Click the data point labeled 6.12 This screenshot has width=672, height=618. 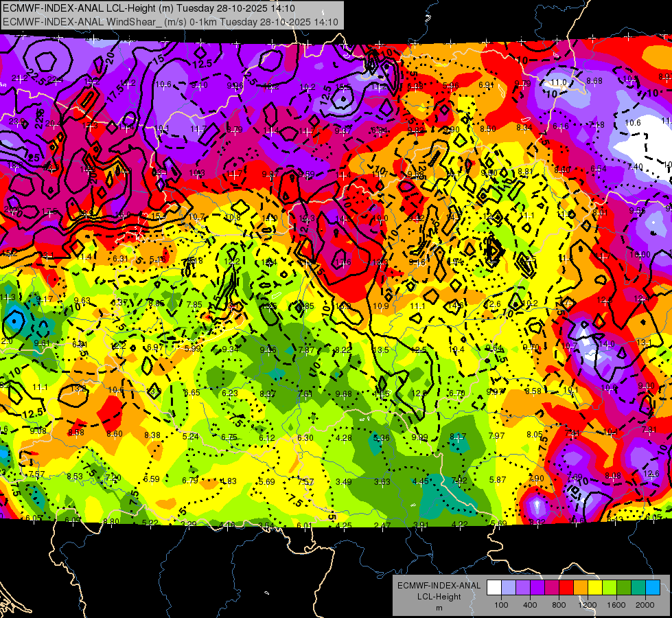pyautogui.click(x=267, y=437)
